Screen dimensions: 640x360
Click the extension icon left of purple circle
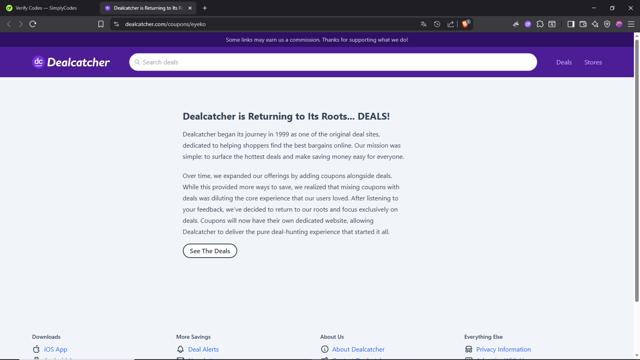pos(516,24)
